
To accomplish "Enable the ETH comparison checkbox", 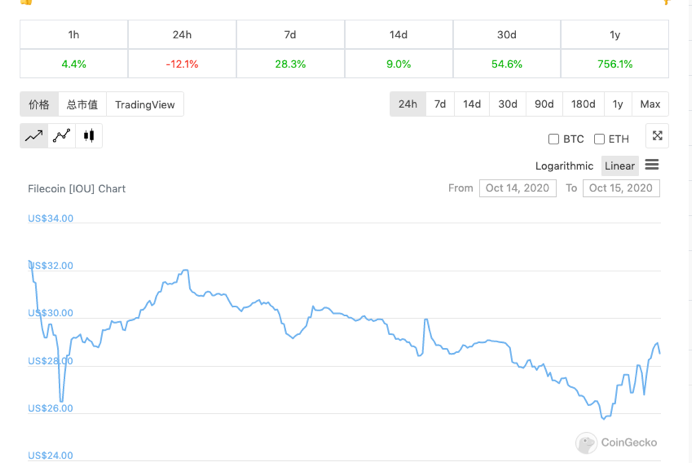I will coord(599,139).
